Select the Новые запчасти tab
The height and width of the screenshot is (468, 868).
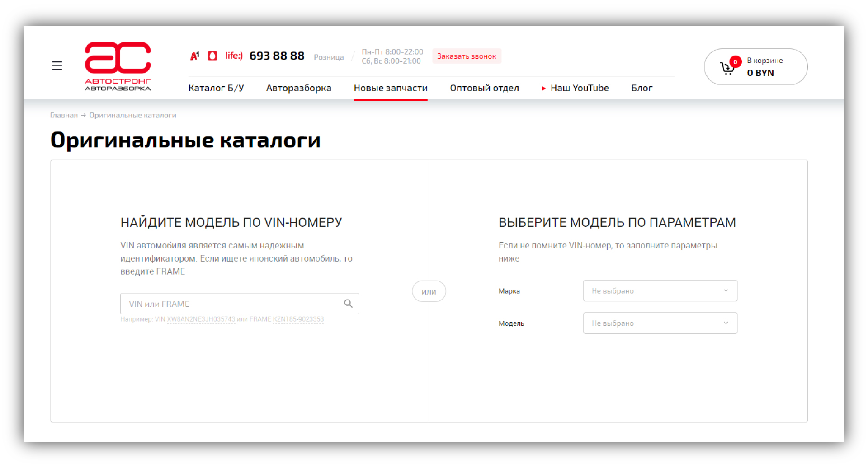[x=391, y=88]
